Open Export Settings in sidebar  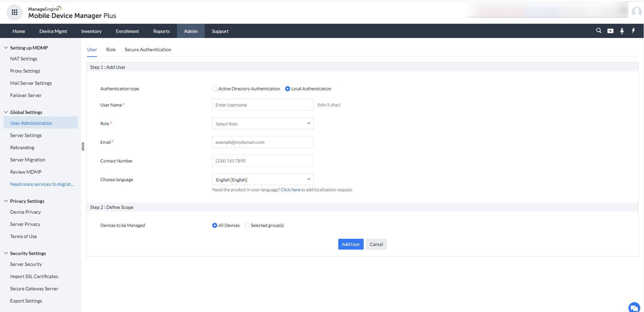pos(26,301)
